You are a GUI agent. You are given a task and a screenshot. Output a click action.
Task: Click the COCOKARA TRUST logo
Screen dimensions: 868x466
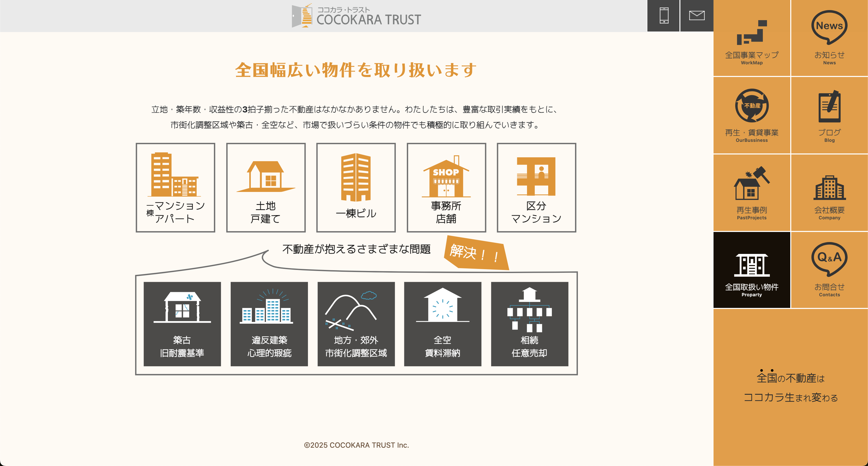click(x=356, y=16)
